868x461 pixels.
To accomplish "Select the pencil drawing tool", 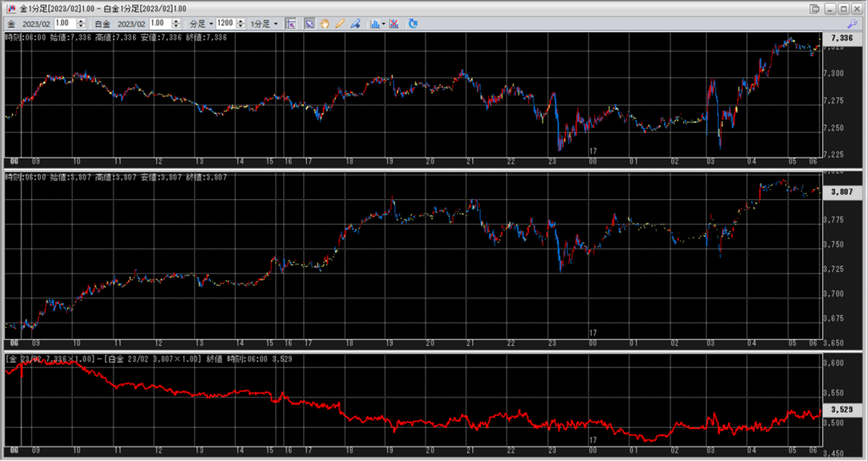I will point(340,24).
